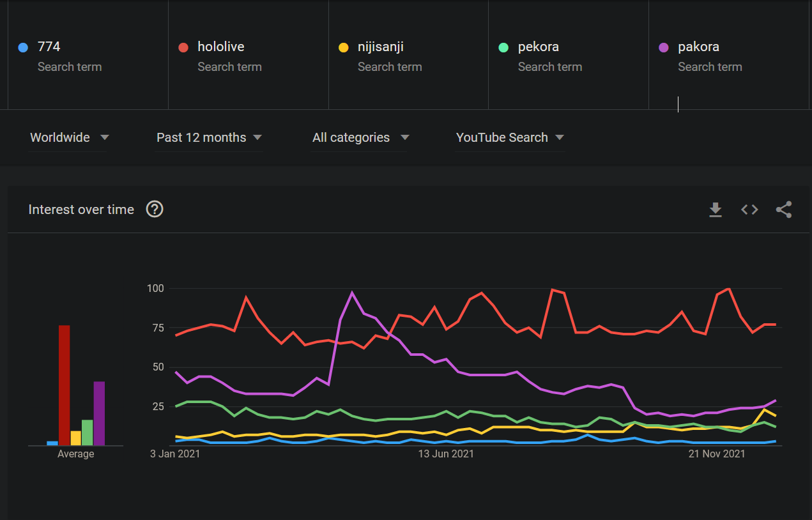The height and width of the screenshot is (520, 812).
Task: Click the 13 Jun 2021 axis label
Action: [x=446, y=454]
